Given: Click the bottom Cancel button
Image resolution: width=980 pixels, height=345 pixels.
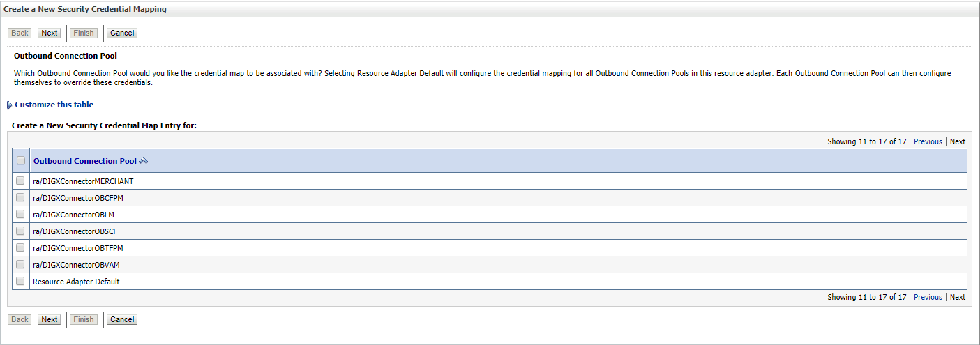Looking at the screenshot, I should pyautogui.click(x=122, y=319).
